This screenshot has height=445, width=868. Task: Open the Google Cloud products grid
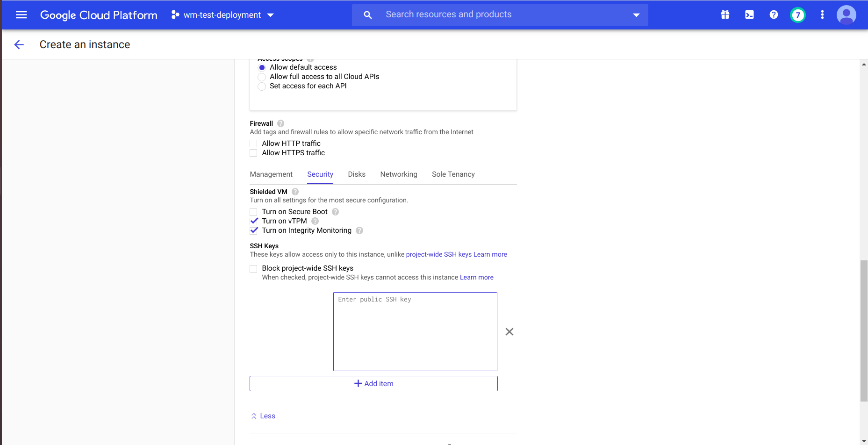(725, 14)
